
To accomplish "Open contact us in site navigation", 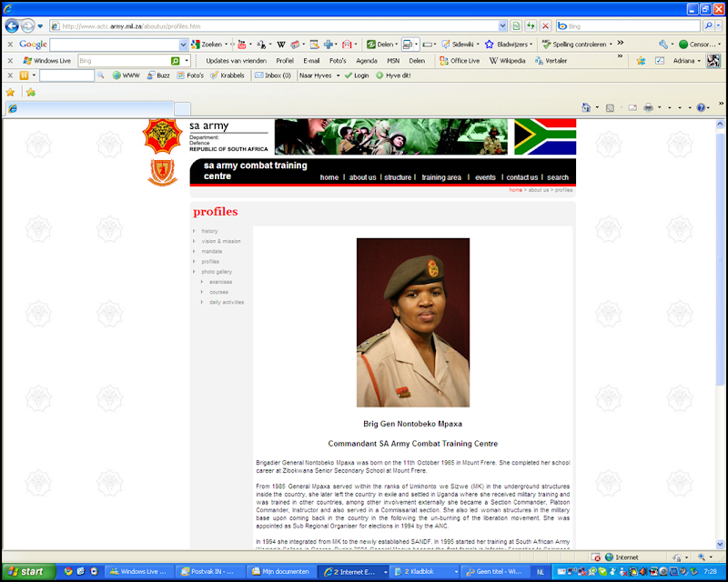I will tap(521, 177).
